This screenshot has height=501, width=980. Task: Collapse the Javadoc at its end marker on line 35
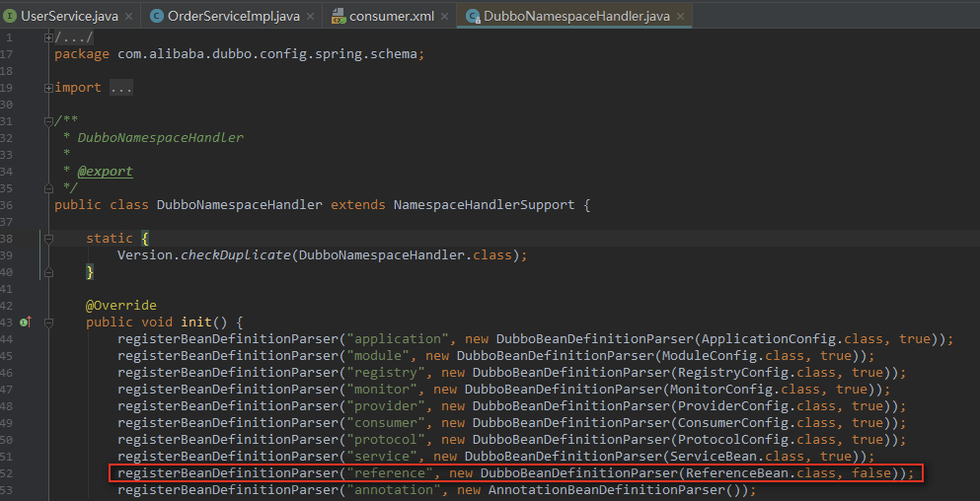coord(48,187)
